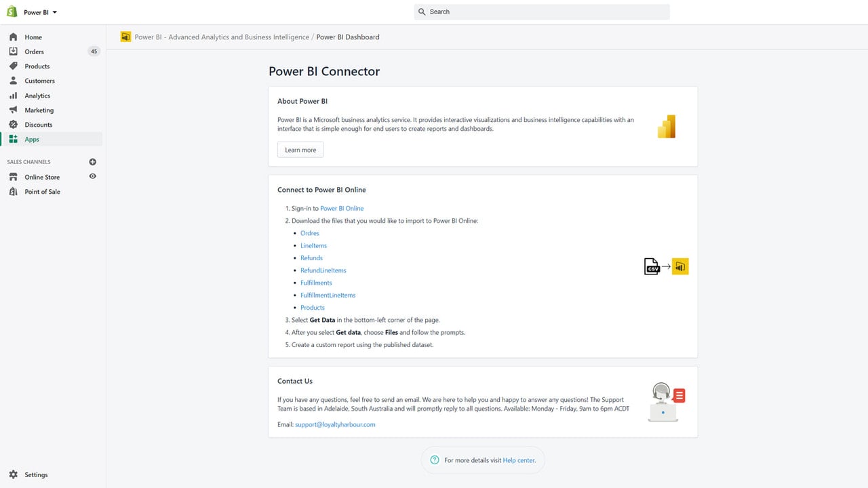Download the RefundLineItems file
Screen dimensions: 868x488
coord(323,270)
